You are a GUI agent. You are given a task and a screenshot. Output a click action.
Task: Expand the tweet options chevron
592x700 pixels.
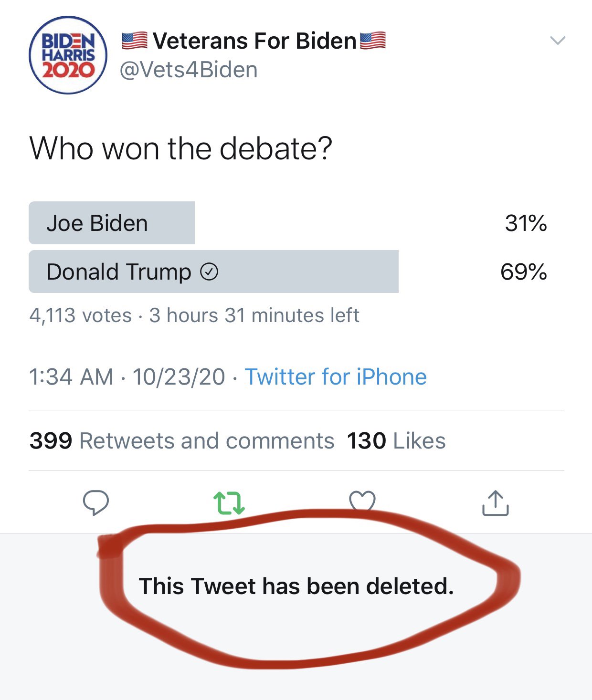click(x=558, y=41)
